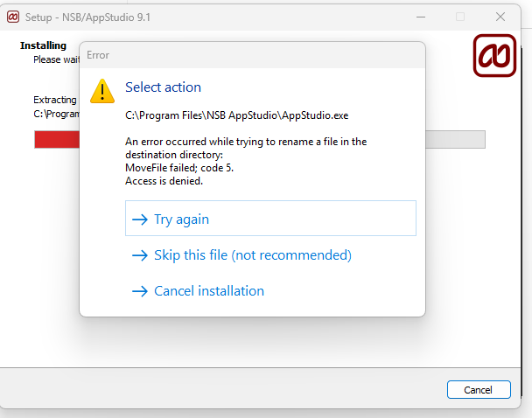Screen dimensions: 532x418
Task: Click the small AppStudio icon in the title bar
Action: coord(13,17)
